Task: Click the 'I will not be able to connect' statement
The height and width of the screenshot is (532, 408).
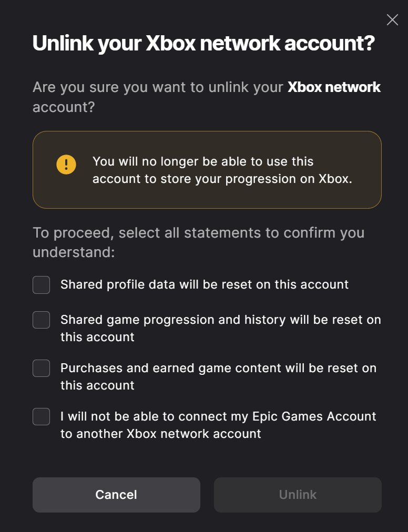Action: click(218, 416)
